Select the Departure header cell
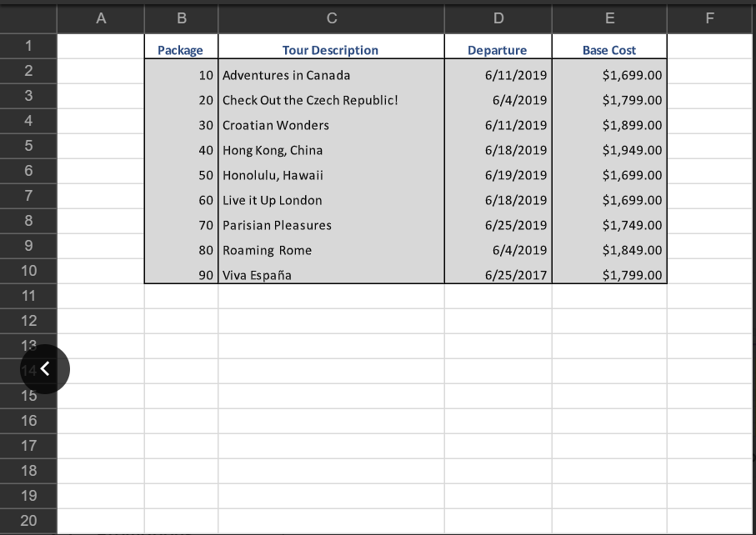The image size is (756, 535). click(x=498, y=50)
